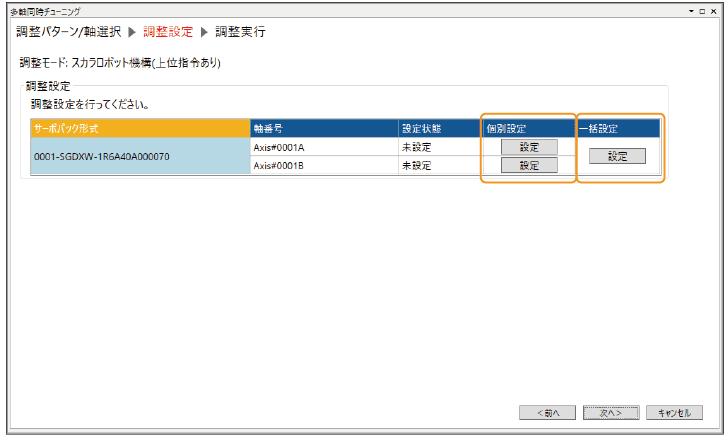Select the 調整パターン/軸選択 breadcrumb step
This screenshot has height=441, width=727.
(x=67, y=32)
